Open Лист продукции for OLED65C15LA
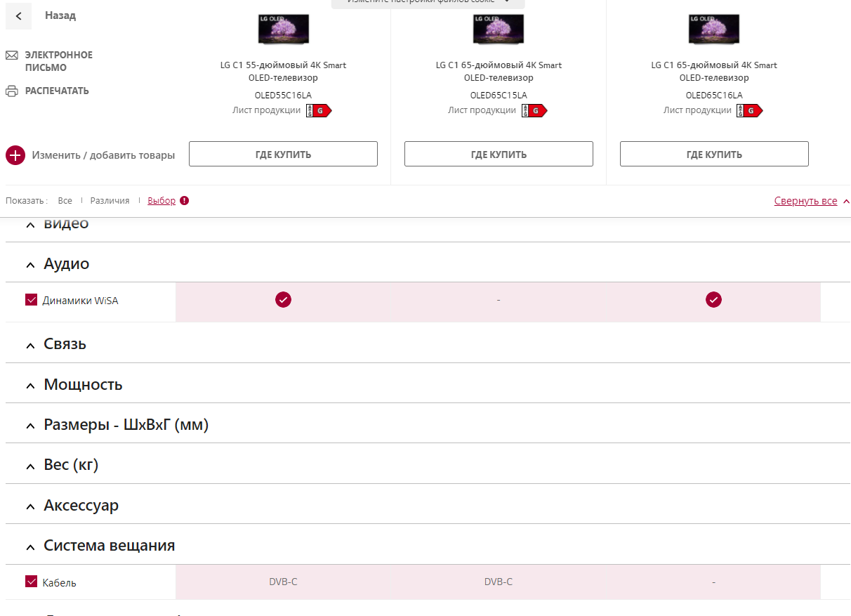 (482, 110)
